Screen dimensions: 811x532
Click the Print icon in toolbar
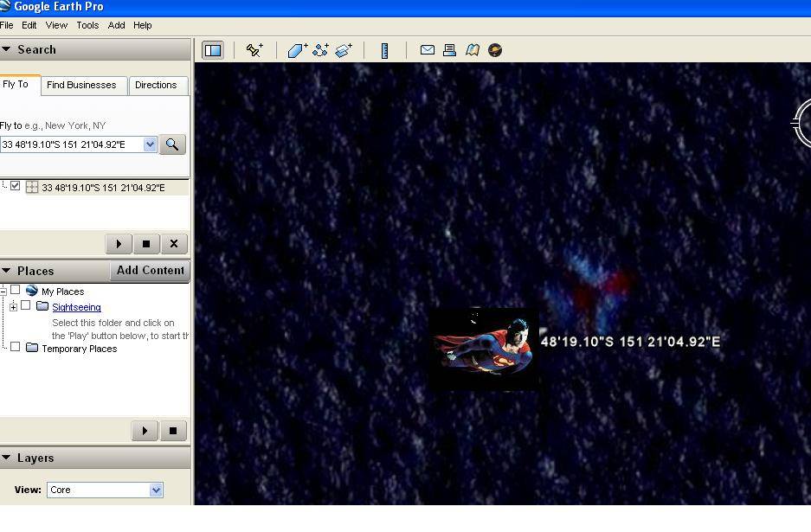click(449, 50)
